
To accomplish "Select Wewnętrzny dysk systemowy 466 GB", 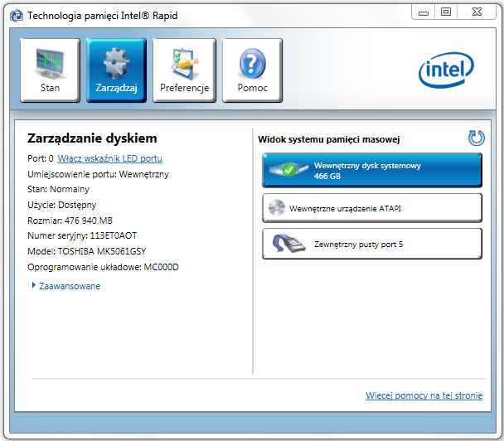I will click(372, 171).
